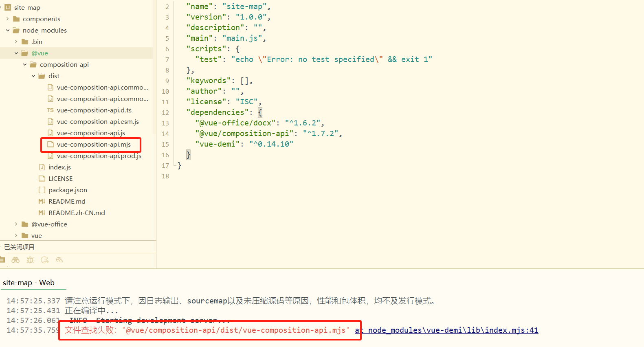Click the TS icon of vue-composition-api.d.ts

51,110
